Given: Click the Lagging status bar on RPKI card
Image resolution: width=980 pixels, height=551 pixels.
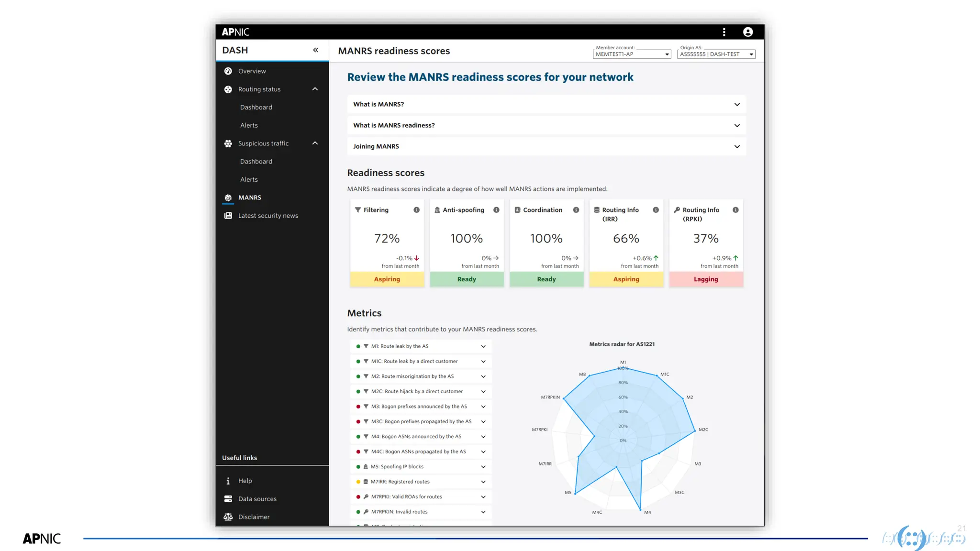Looking at the screenshot, I should point(706,279).
